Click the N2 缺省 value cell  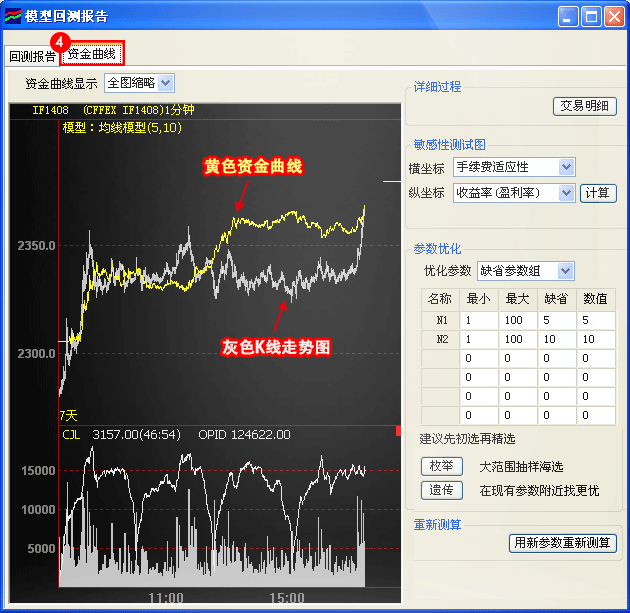pos(557,340)
